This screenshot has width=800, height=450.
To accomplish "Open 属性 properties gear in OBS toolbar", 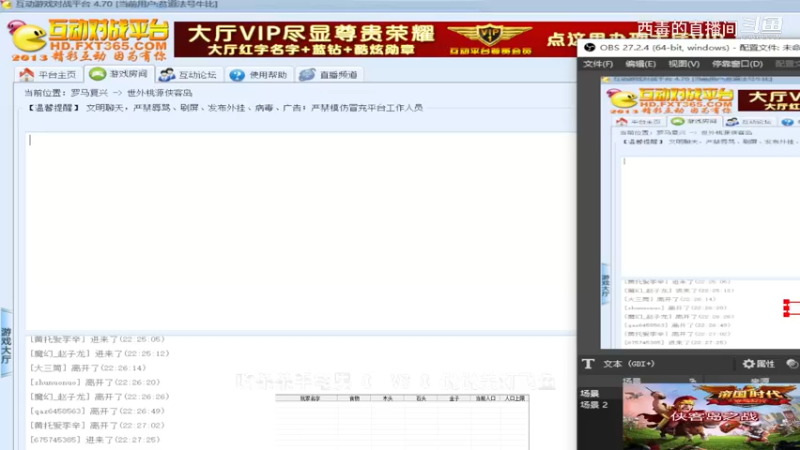I will pos(759,364).
